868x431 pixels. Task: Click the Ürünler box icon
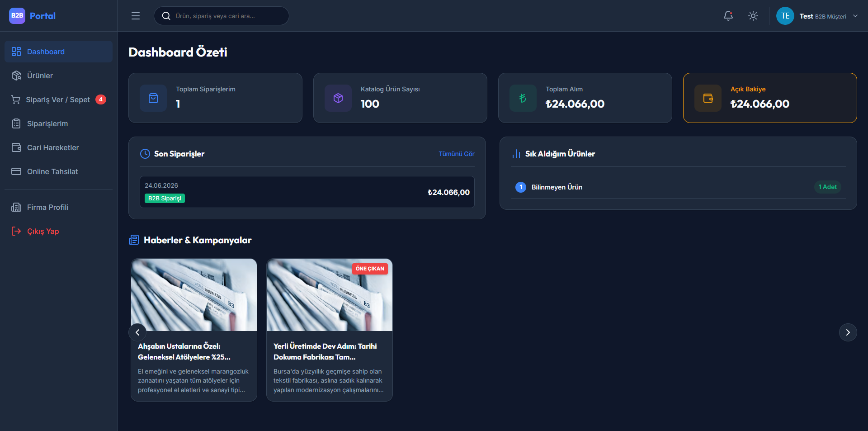tap(16, 76)
